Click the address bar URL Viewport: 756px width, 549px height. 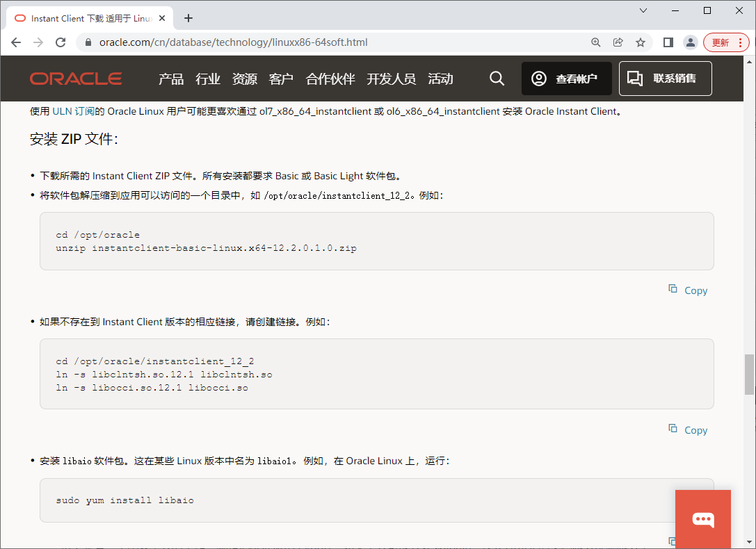coord(234,42)
